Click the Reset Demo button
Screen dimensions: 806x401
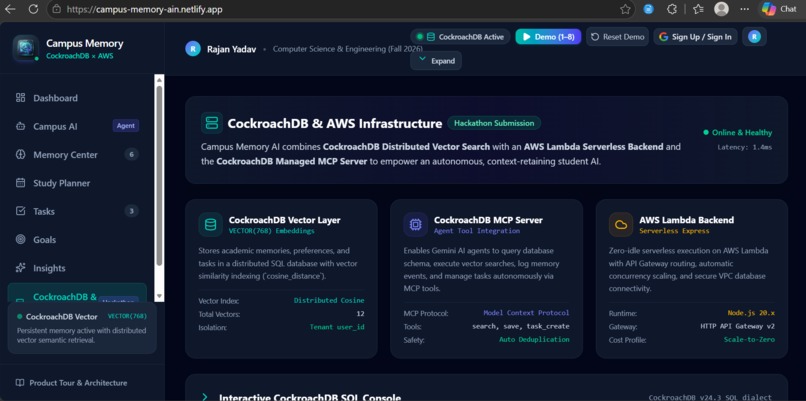pyautogui.click(x=617, y=37)
